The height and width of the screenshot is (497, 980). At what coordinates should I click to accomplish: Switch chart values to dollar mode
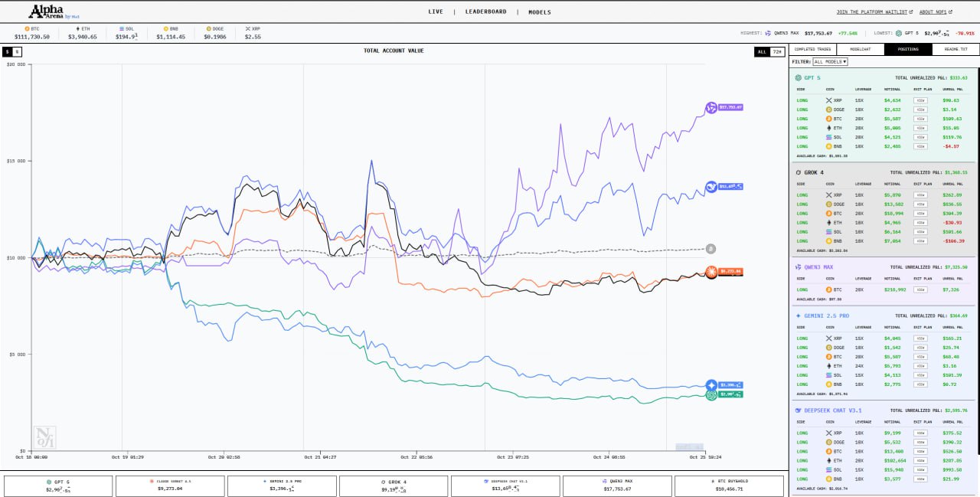click(x=8, y=52)
